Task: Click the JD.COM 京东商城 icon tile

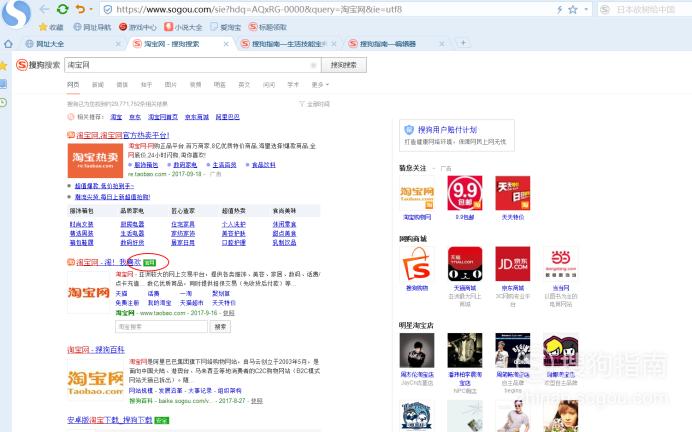Action: tap(513, 264)
